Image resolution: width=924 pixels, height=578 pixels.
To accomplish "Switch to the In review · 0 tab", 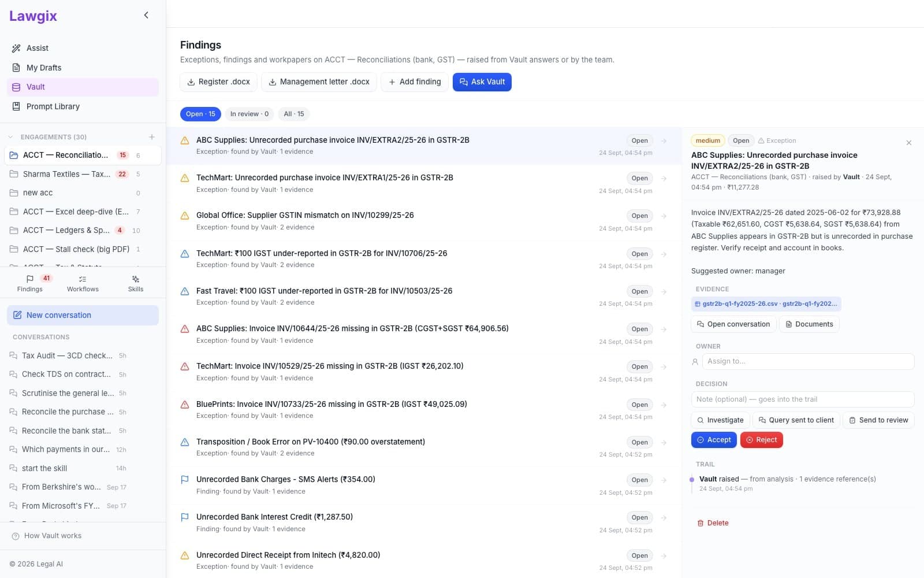I will [249, 114].
